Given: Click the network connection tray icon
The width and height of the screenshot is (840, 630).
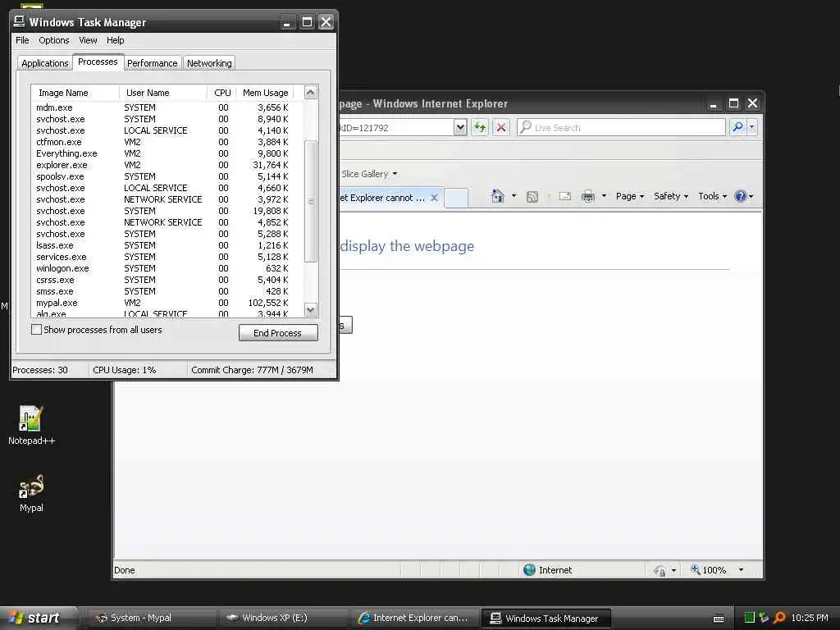Looking at the screenshot, I should coord(764,618).
